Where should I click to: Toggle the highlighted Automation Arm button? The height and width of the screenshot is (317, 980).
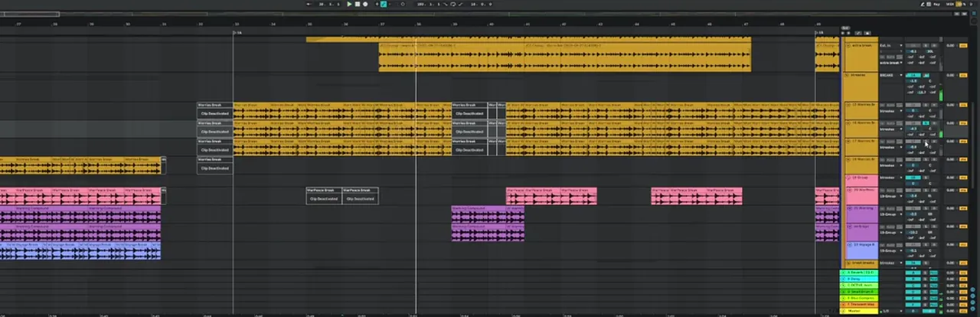[x=384, y=4]
